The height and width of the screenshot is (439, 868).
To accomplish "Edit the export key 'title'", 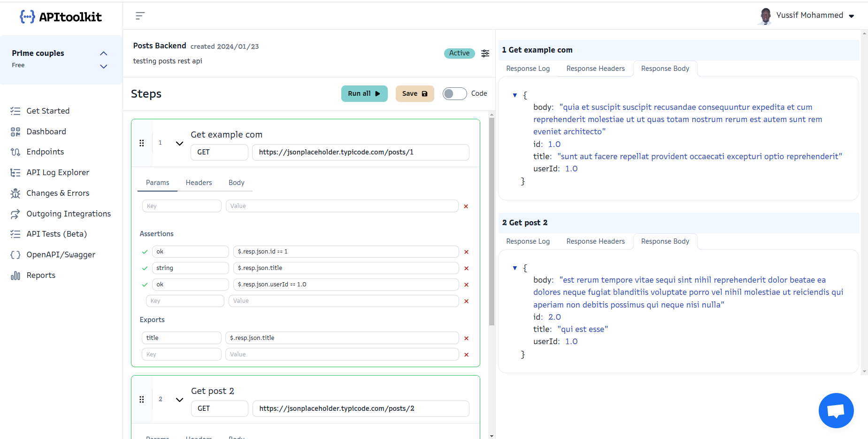I will tap(181, 338).
